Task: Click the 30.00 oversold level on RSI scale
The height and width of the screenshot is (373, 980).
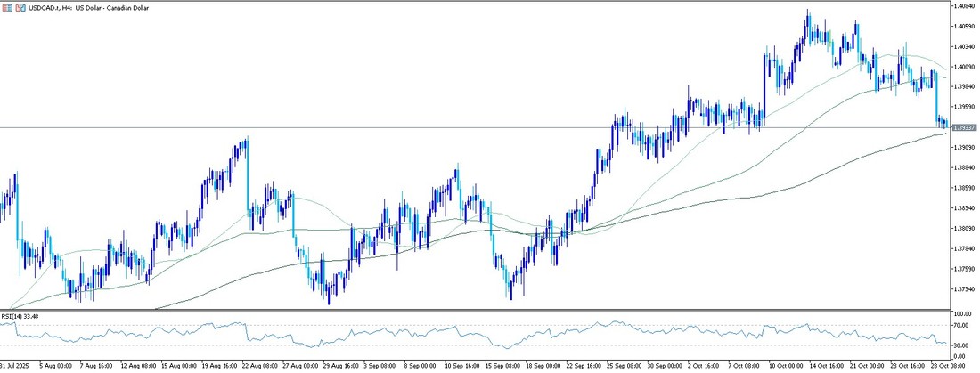Action: tap(962, 345)
